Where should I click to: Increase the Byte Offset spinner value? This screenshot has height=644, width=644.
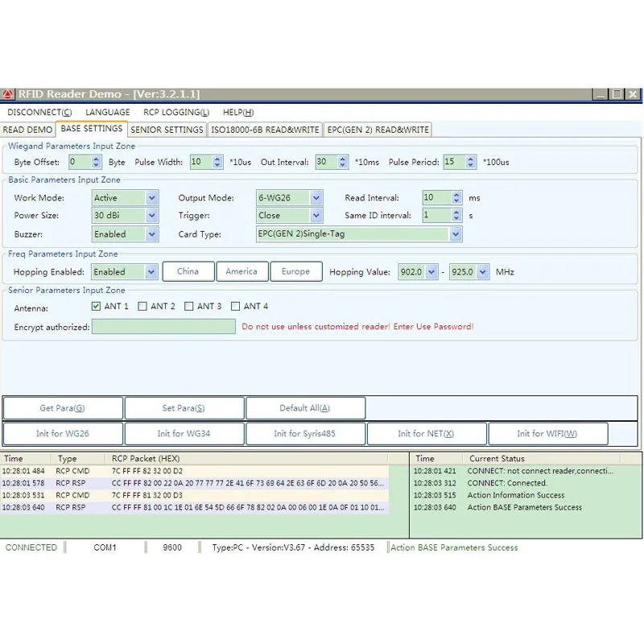coord(97,159)
